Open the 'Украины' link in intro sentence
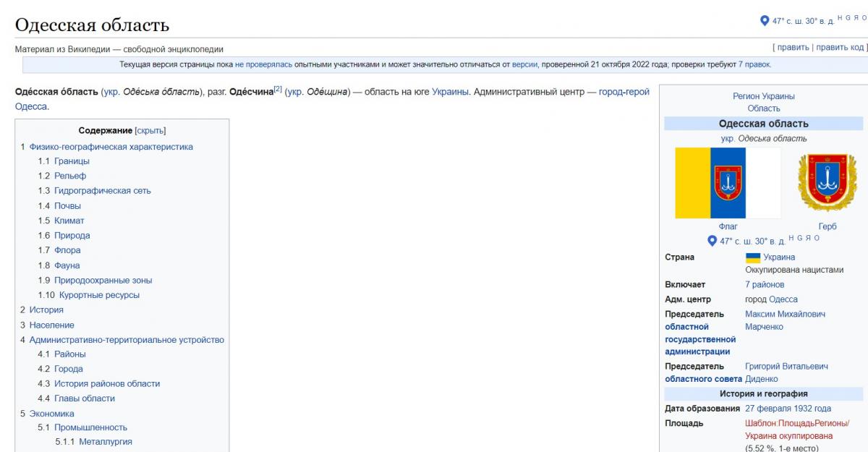The width and height of the screenshot is (868, 452). (450, 92)
